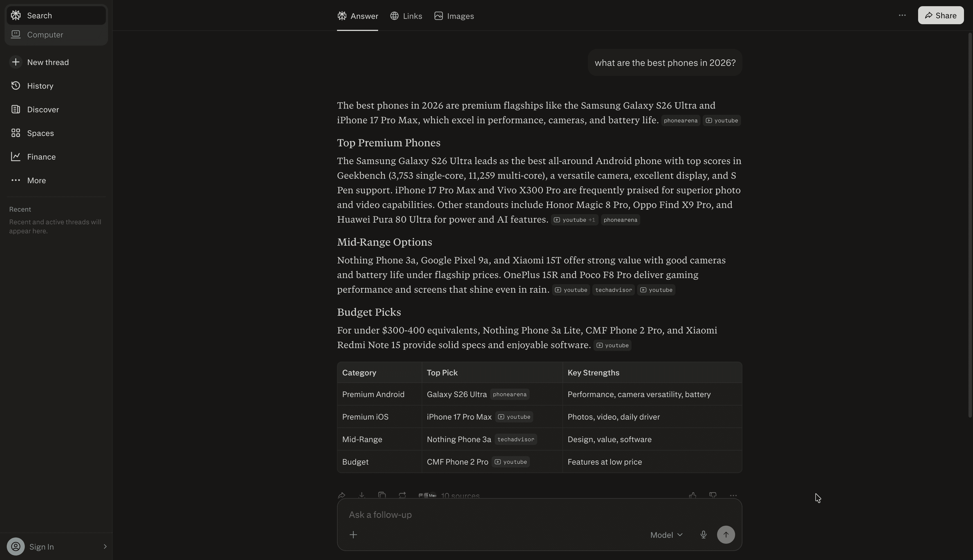Open the techadvisor citation in table
The width and height of the screenshot is (973, 560).
pyautogui.click(x=515, y=439)
